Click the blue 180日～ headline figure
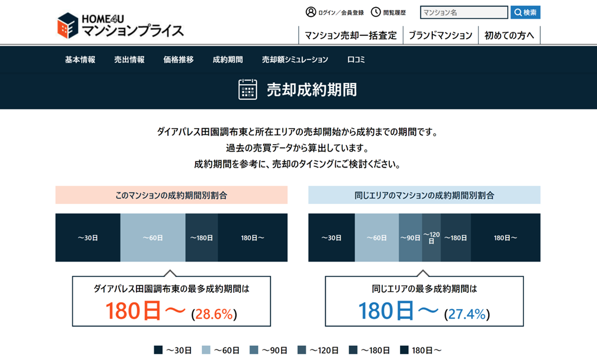597x364 pixels. pos(399,310)
